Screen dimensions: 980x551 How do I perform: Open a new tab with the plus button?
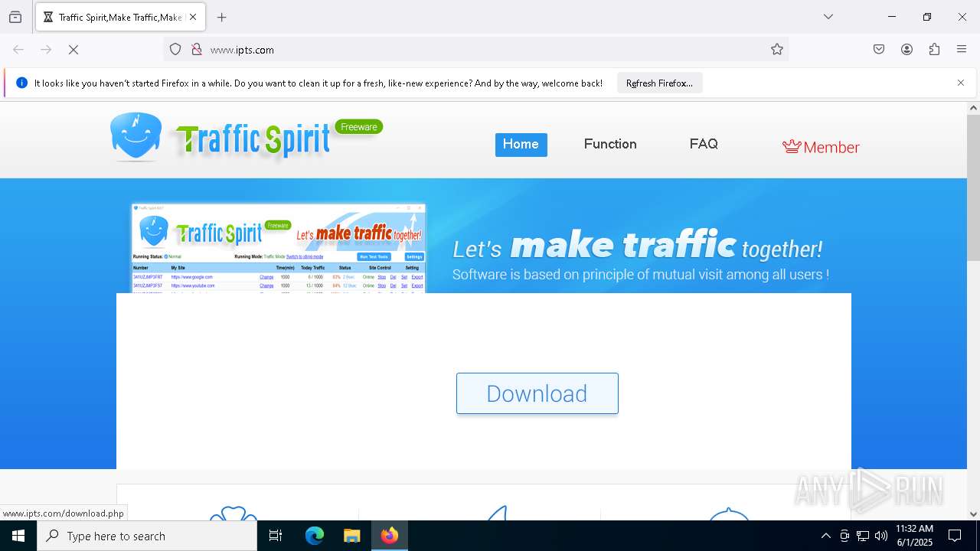(x=222, y=17)
